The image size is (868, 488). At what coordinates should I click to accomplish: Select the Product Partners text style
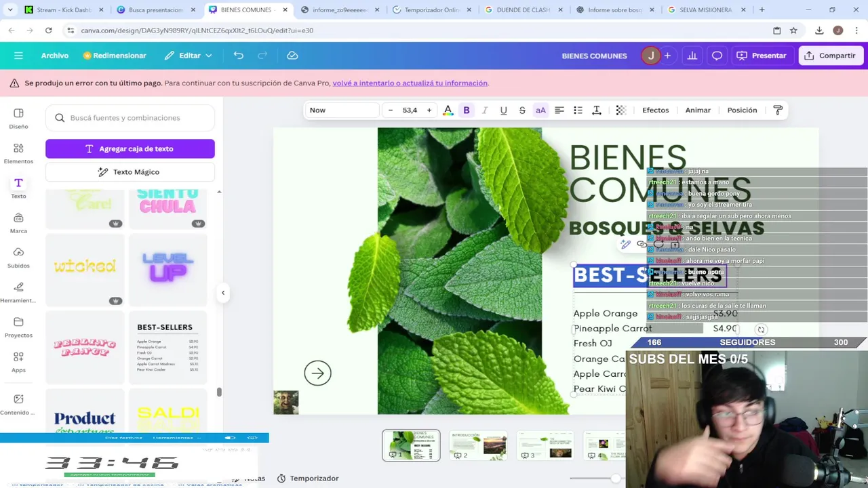pos(85,412)
